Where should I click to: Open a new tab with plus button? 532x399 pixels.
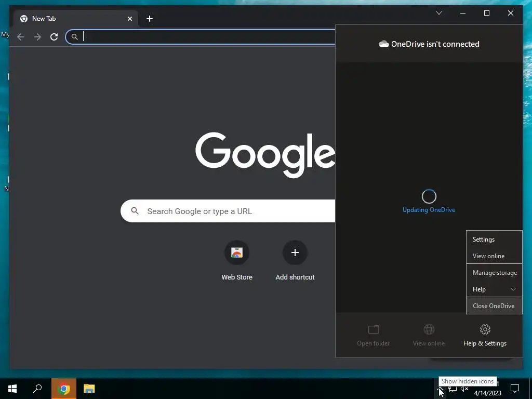pyautogui.click(x=150, y=19)
